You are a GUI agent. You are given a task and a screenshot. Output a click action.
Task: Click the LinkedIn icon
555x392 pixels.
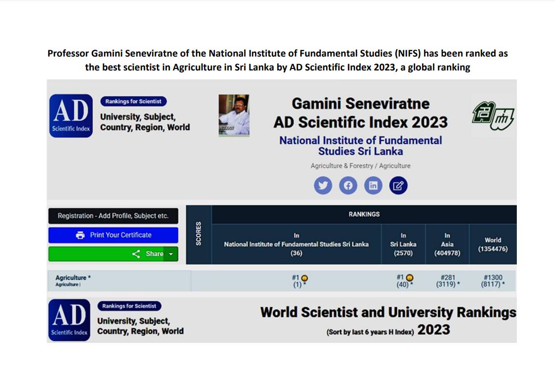373,186
